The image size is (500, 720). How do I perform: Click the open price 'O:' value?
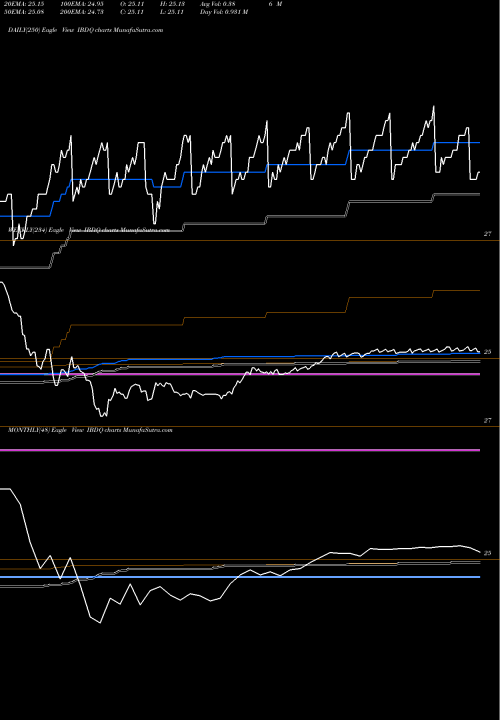[x=132, y=4]
